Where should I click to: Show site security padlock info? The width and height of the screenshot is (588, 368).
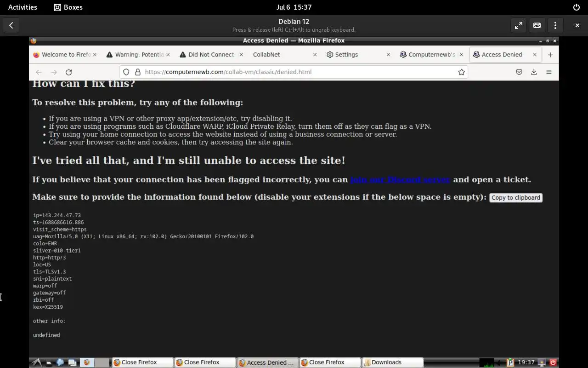[137, 72]
